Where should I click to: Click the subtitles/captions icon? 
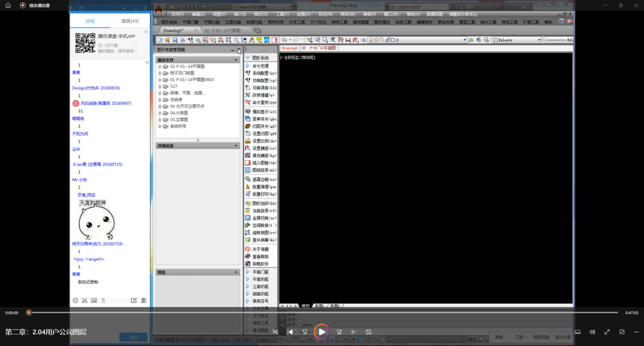point(578,332)
